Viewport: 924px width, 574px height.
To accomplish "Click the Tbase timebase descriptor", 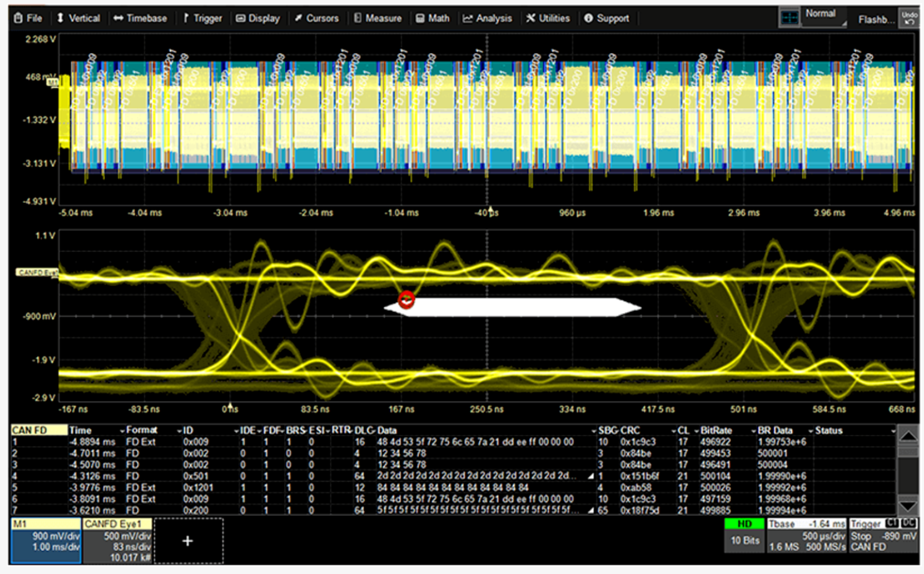I will tap(806, 535).
